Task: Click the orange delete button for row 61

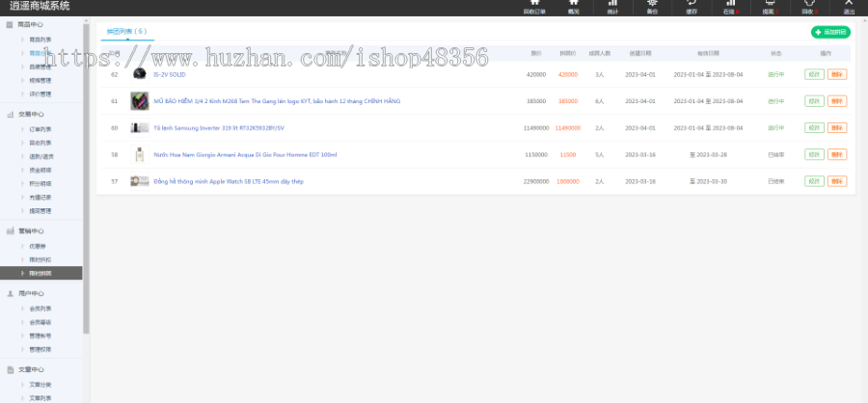Action: coord(837,100)
